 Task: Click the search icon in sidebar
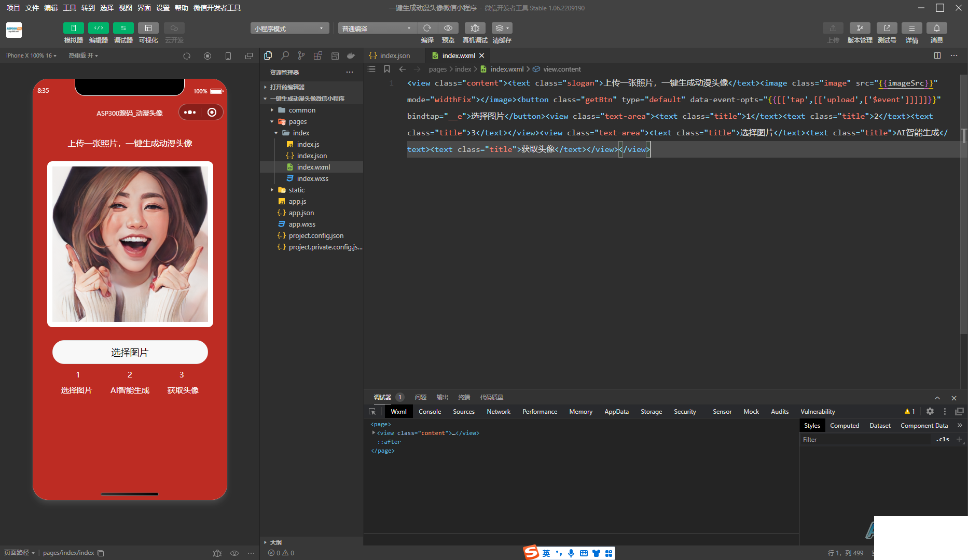coord(285,55)
